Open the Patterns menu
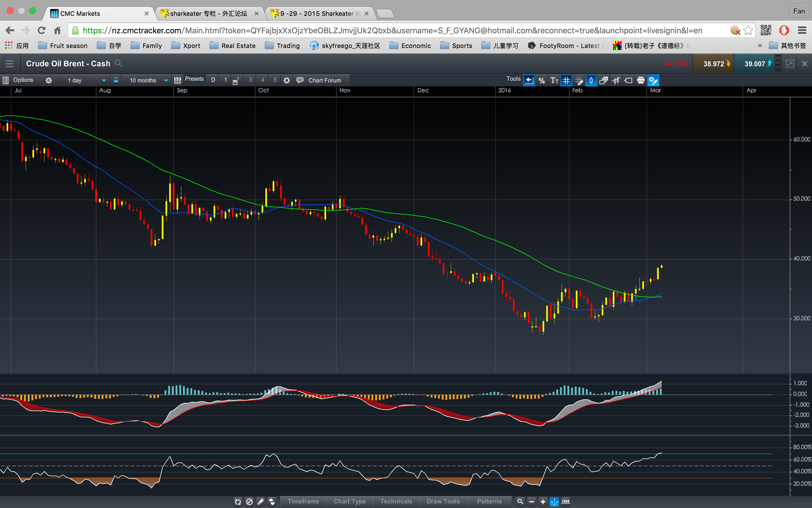Screen dimensions: 812x508 (x=489, y=501)
